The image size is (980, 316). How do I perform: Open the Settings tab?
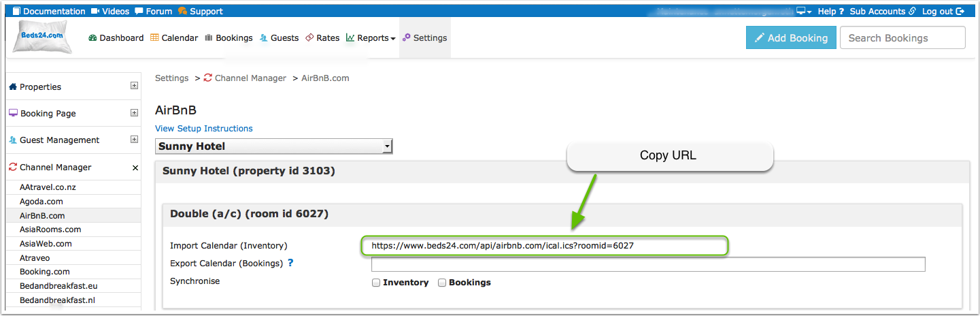425,38
